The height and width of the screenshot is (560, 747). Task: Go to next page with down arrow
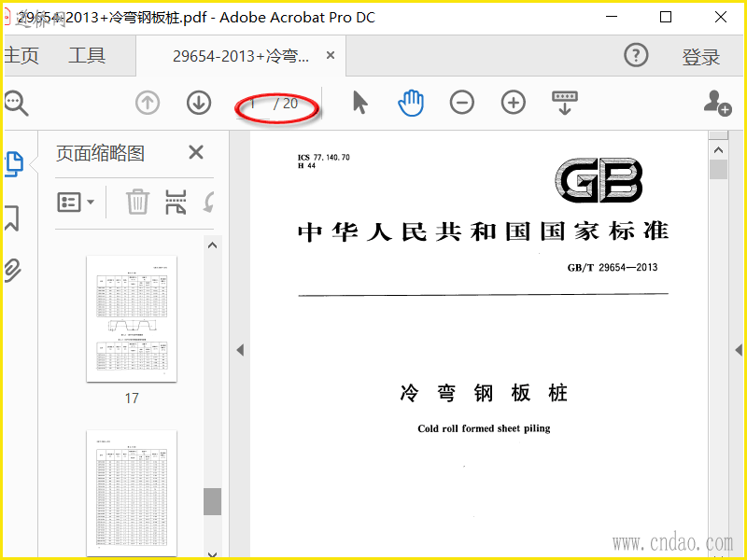[199, 103]
